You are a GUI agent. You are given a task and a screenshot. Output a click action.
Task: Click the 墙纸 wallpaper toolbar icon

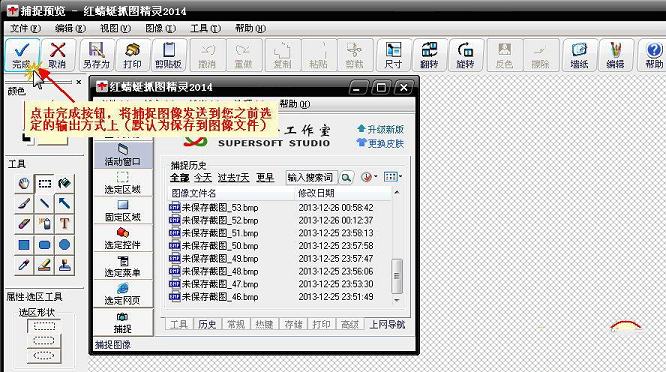point(579,55)
